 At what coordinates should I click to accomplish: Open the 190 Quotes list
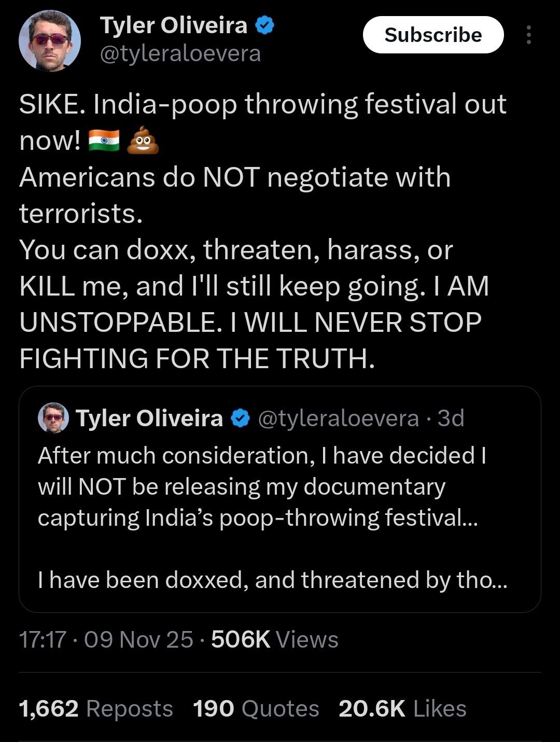coord(256,708)
